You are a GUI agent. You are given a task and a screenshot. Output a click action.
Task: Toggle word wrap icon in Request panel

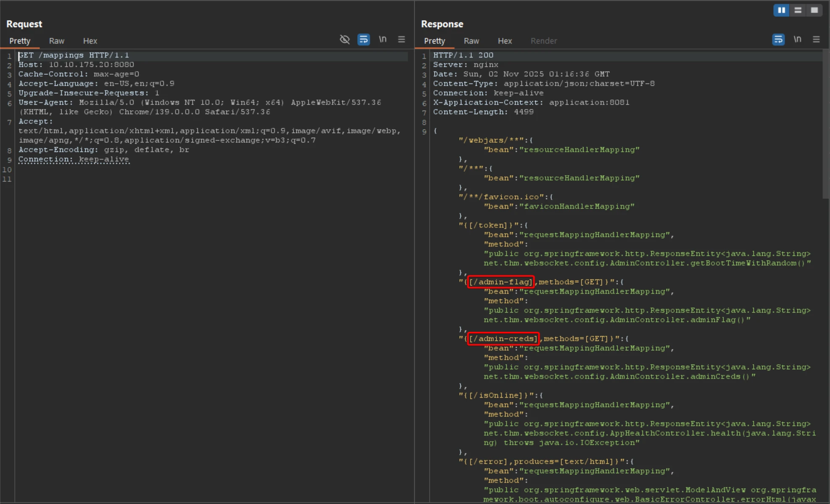(x=364, y=39)
